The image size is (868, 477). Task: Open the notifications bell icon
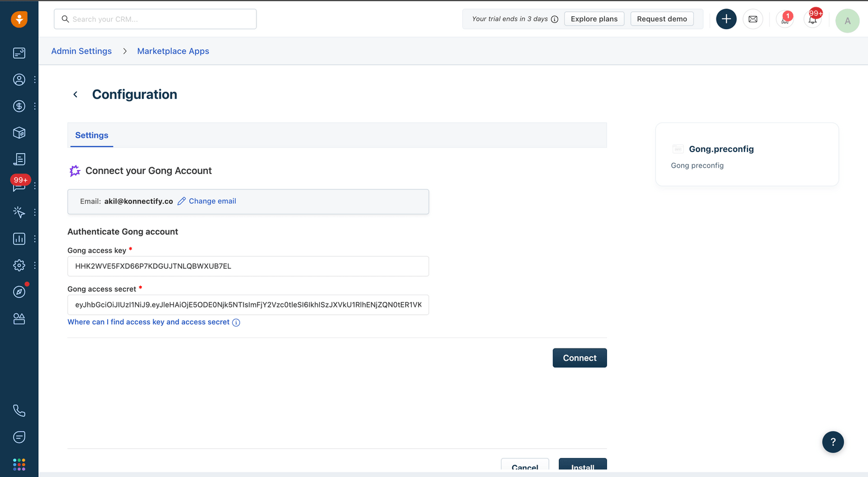(x=812, y=20)
